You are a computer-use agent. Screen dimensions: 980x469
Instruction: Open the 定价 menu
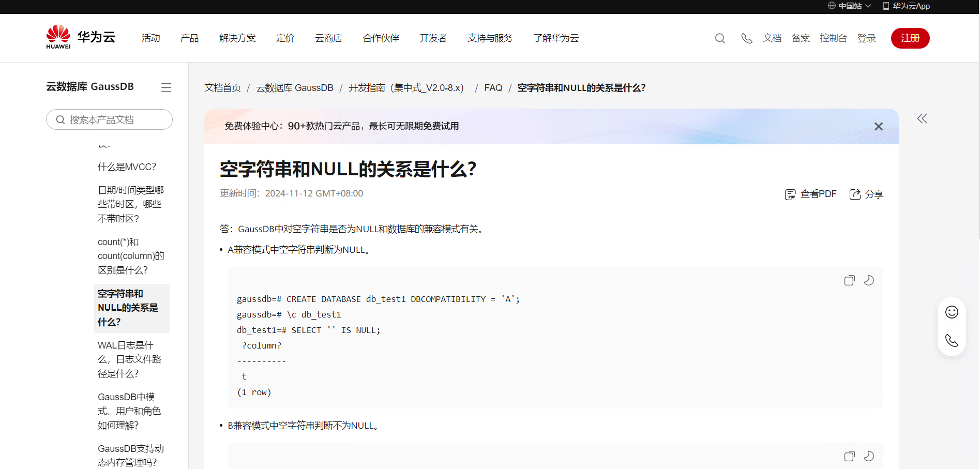(285, 38)
